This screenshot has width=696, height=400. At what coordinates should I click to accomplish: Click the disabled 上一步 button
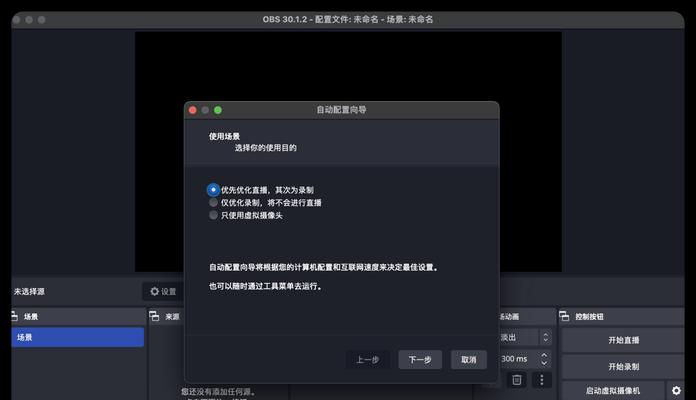pyautogui.click(x=368, y=360)
